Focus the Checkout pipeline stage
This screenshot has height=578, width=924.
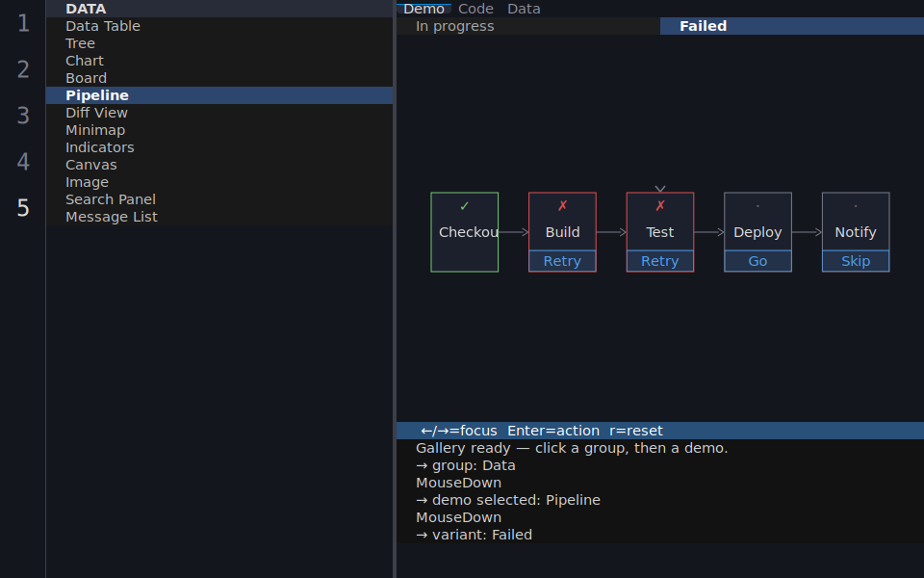point(464,232)
